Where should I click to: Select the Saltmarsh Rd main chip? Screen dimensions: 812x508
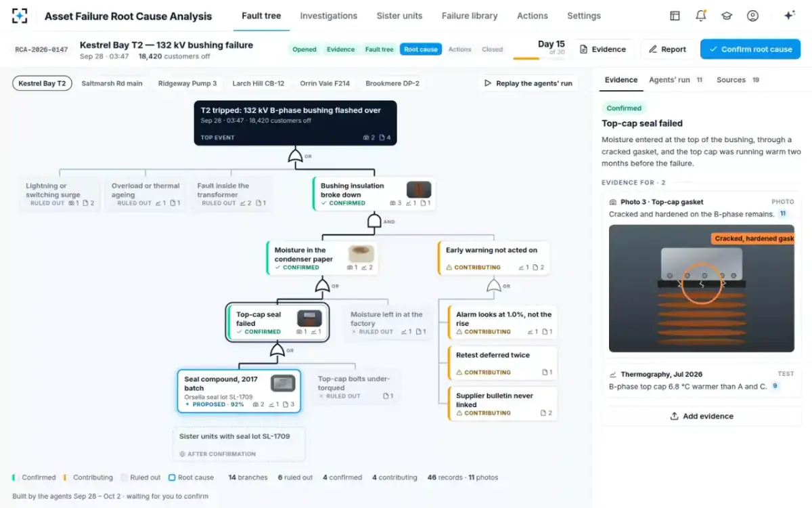click(112, 83)
